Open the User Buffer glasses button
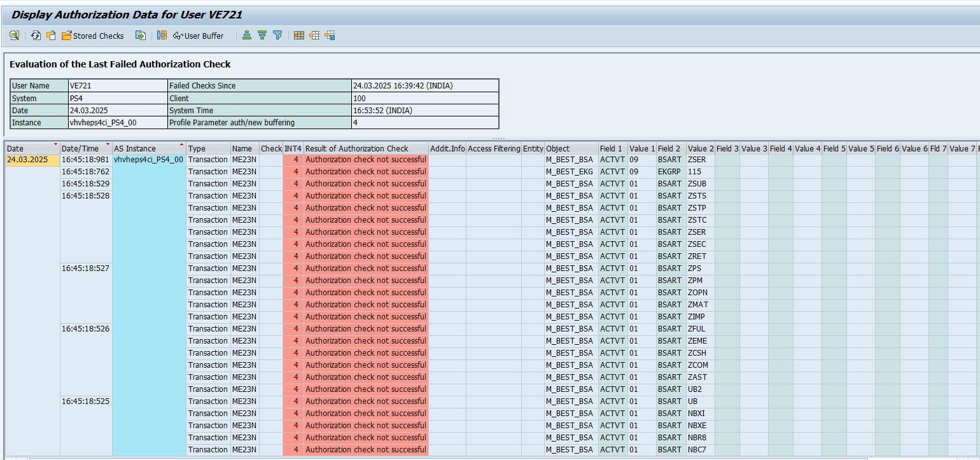The image size is (980, 460). tap(198, 36)
